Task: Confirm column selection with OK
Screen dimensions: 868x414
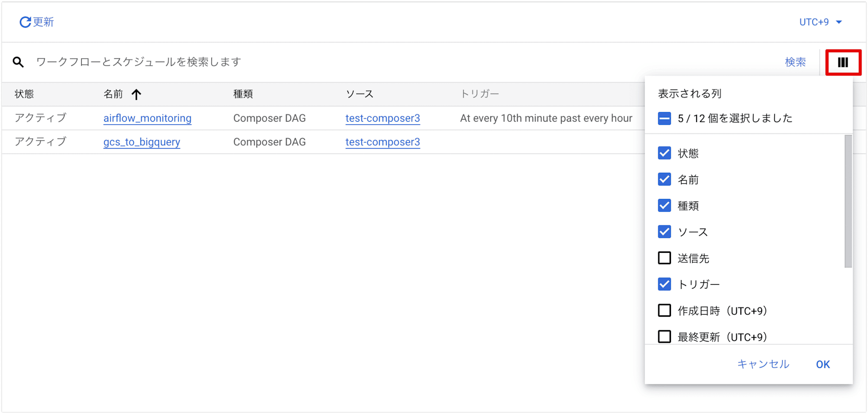Action: point(823,364)
